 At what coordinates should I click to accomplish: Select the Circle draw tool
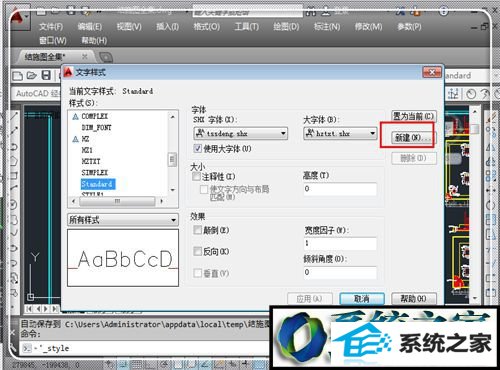tap(13, 204)
